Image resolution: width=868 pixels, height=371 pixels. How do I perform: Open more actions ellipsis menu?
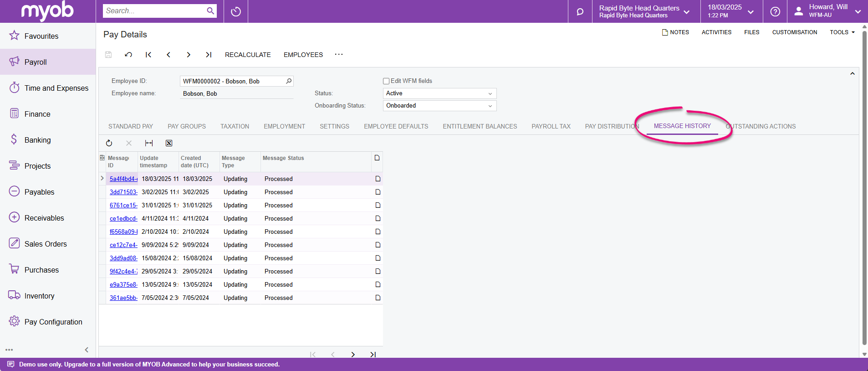[339, 54]
